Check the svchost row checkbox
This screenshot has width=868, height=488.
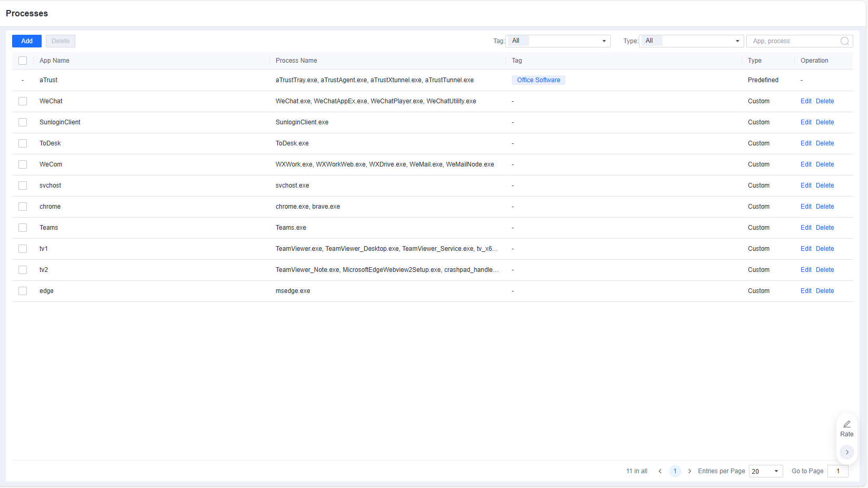23,186
